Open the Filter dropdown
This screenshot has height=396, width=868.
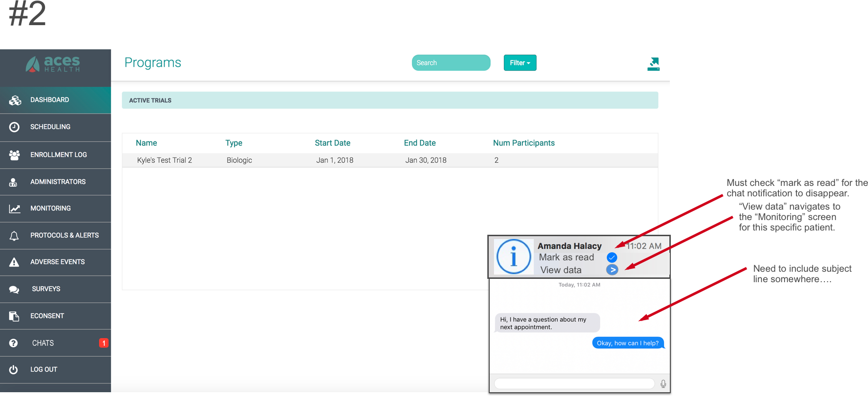520,63
